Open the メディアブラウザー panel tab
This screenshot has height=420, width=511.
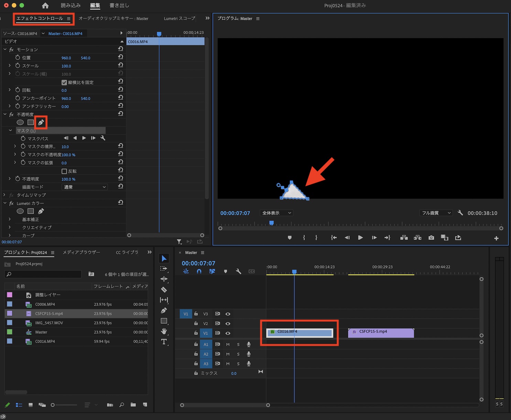[x=81, y=252]
